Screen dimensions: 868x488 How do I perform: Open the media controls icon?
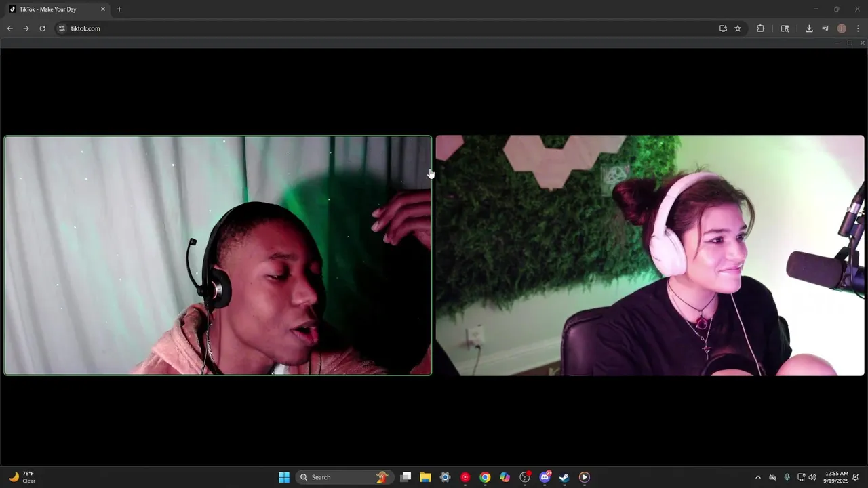[x=825, y=28]
